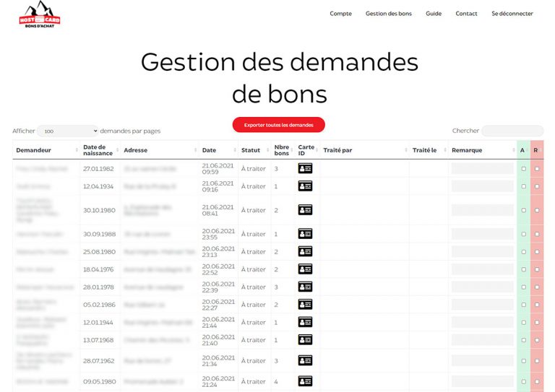Open ID card for request dated 21.06.2021 09:59
This screenshot has height=392, width=555.
tap(305, 169)
